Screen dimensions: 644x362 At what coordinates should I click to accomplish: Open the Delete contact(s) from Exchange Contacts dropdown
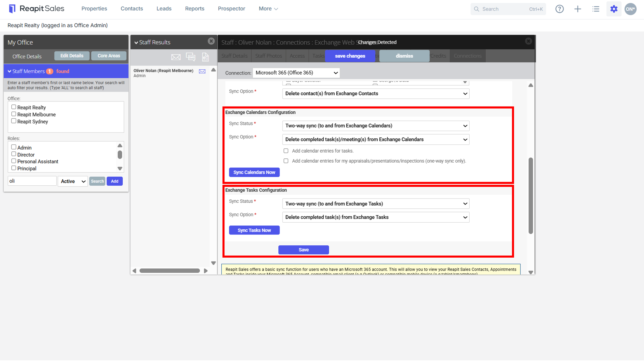click(x=376, y=94)
